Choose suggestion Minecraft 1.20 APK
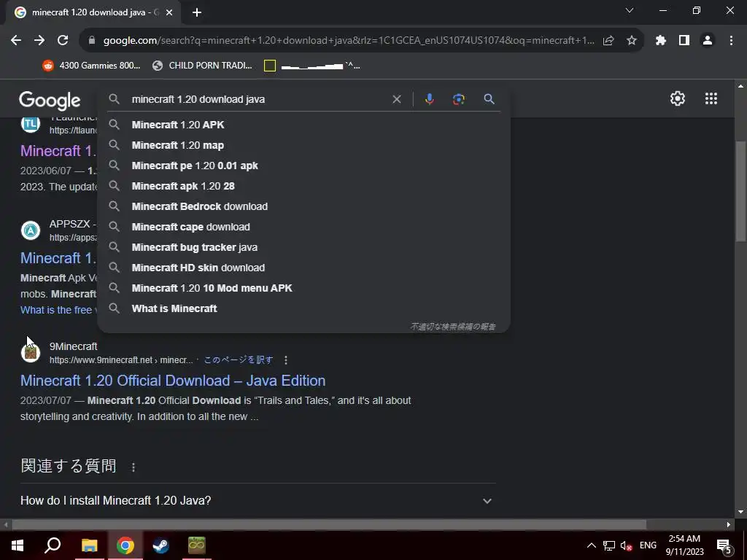This screenshot has width=747, height=560. tap(304, 125)
